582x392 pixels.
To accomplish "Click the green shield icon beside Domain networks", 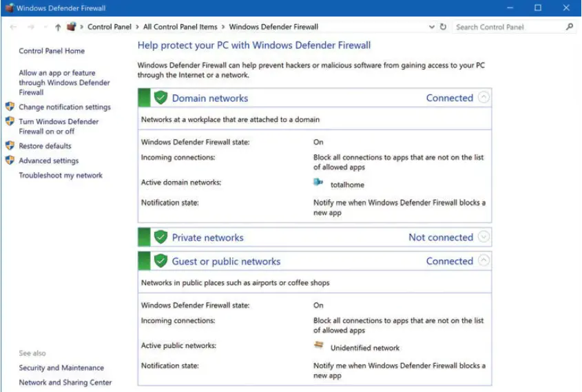I will click(x=160, y=98).
